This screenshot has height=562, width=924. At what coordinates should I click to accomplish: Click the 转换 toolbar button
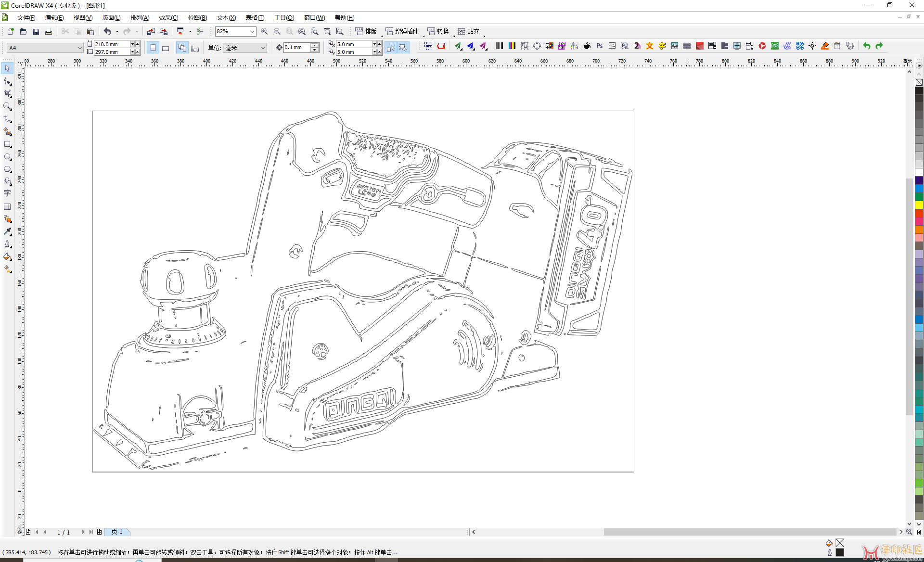pos(438,31)
